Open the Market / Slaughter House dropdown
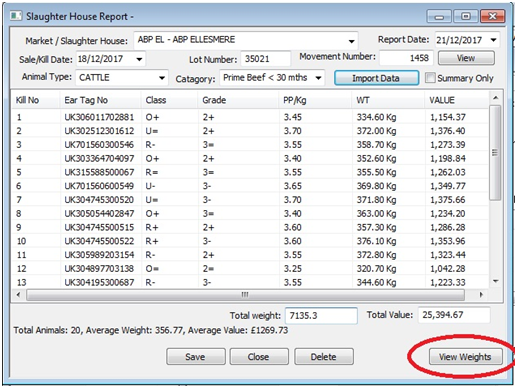This screenshot has height=388, width=517. pyautogui.click(x=351, y=41)
